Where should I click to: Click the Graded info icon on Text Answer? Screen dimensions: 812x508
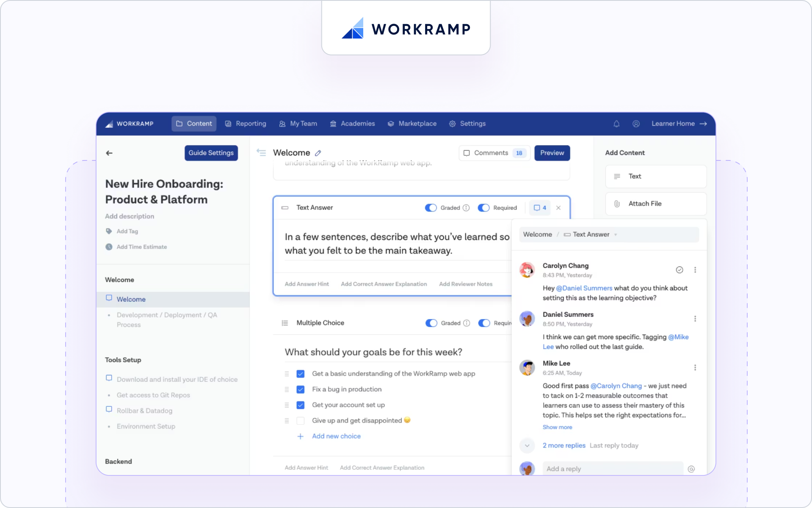coord(466,208)
